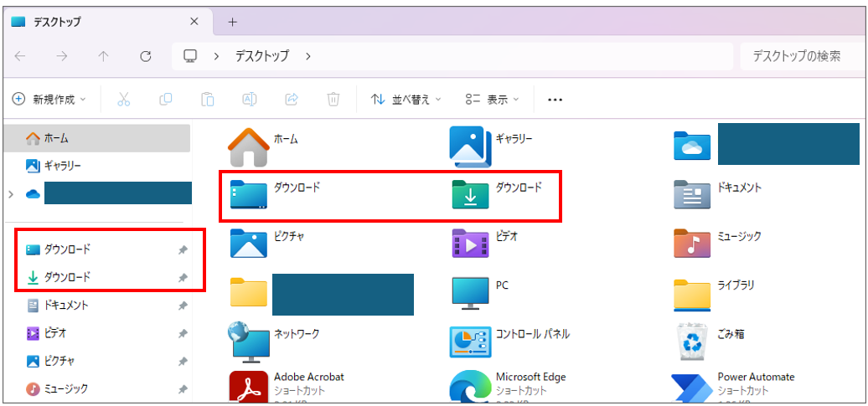868x406 pixels.
Task: Select the Microsoft Edge shortcut
Action: (509, 386)
